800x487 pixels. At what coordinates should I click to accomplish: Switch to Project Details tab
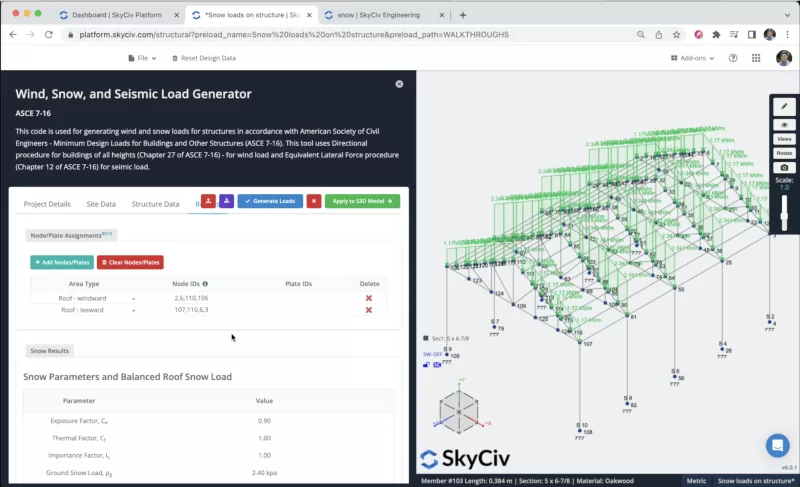[47, 204]
